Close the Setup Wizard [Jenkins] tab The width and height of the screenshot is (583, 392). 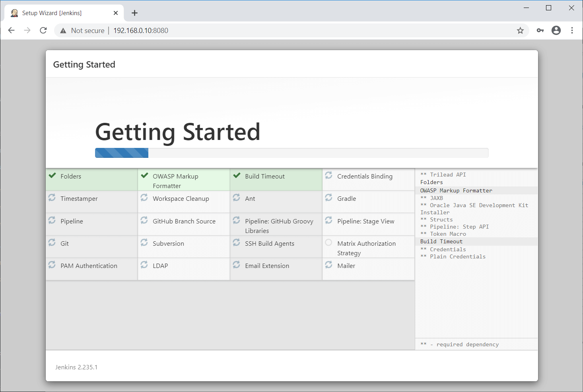(x=116, y=13)
